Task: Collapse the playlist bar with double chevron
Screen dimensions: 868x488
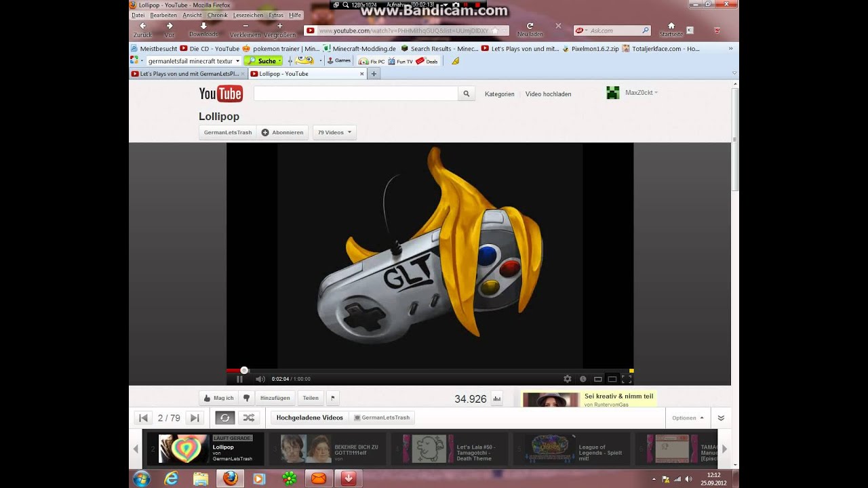Action: (721, 418)
